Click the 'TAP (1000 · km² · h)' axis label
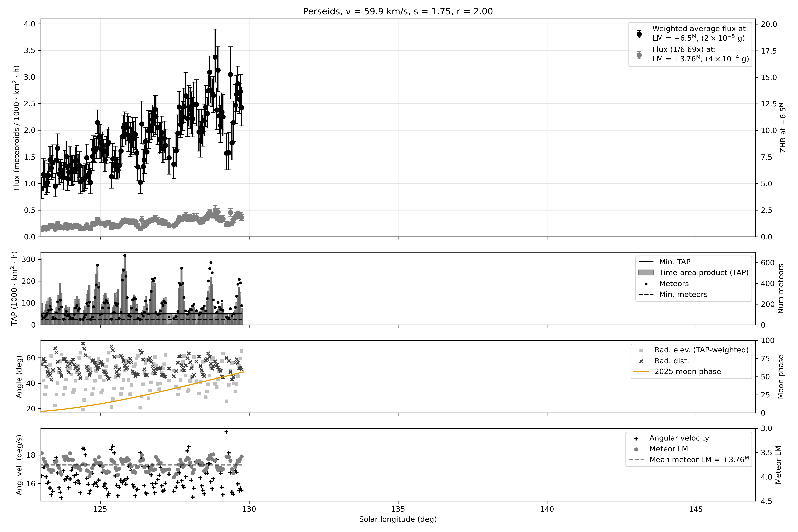 14,288
